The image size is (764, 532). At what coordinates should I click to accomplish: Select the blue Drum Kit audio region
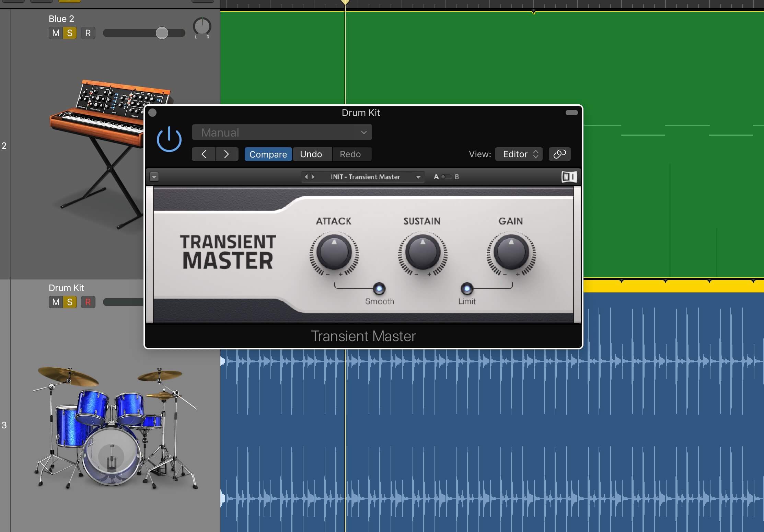tap(492, 441)
